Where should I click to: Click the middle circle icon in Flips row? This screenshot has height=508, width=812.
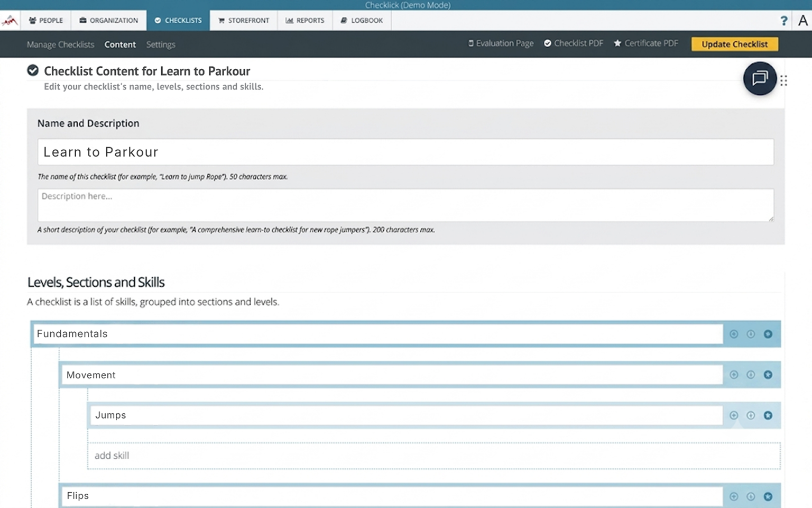tap(751, 496)
